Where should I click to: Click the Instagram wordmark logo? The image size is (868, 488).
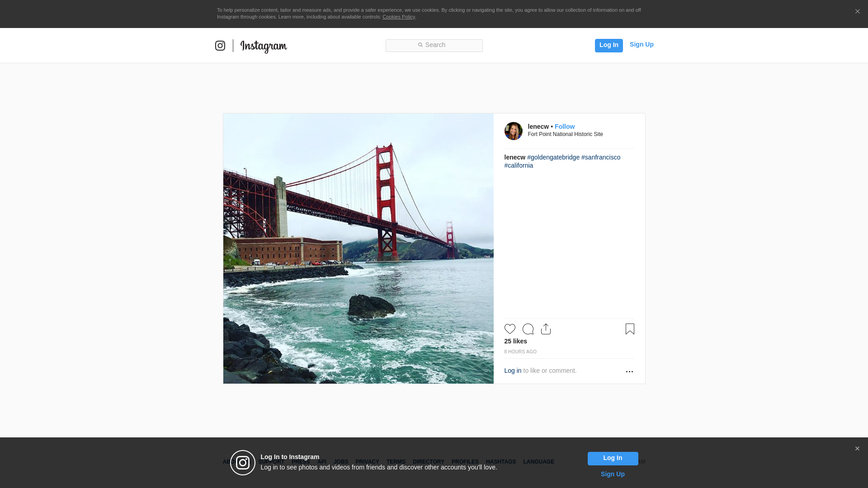264,46
